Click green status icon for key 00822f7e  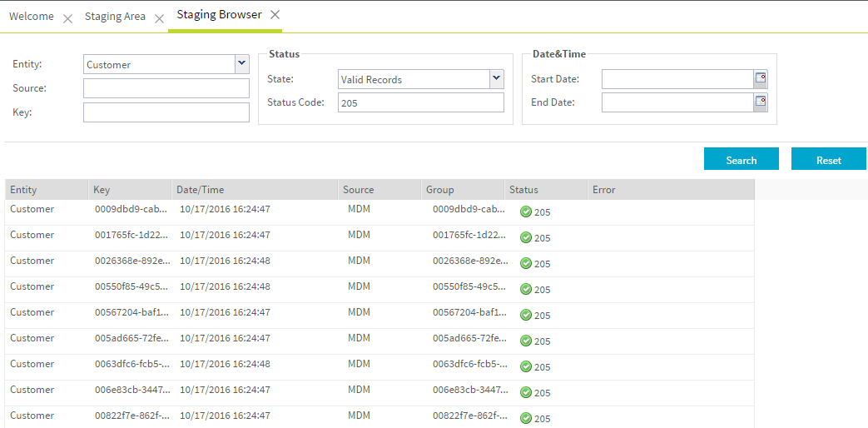[x=526, y=418]
